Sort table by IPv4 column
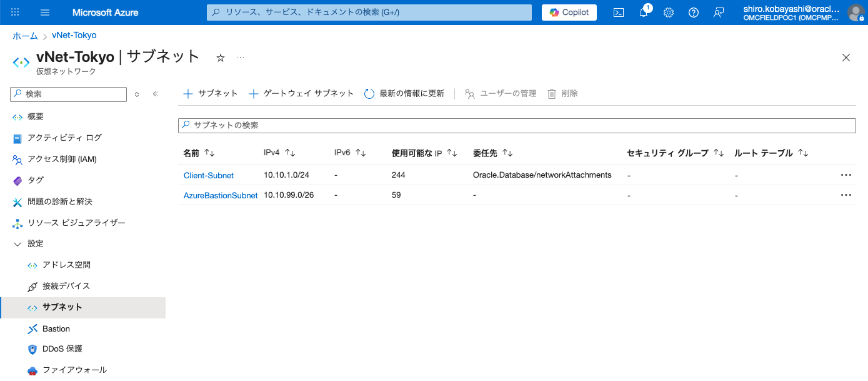Viewport: 868px width, 381px height. (x=279, y=153)
